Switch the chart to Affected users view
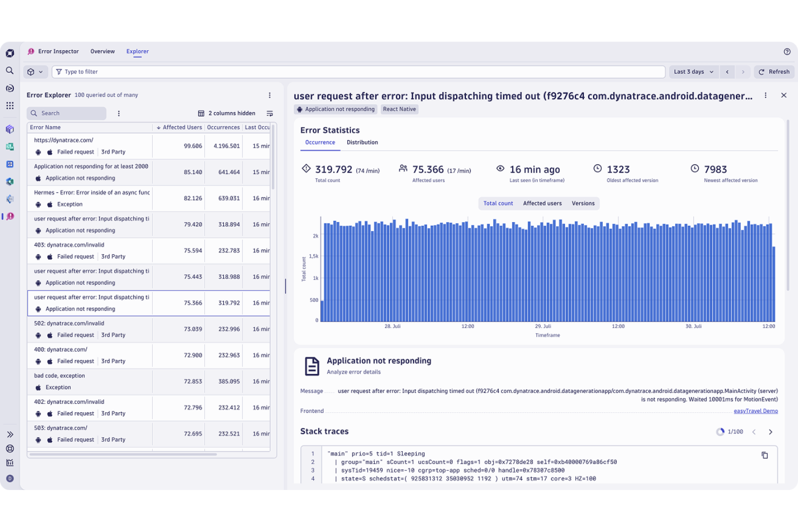Screen dimensions: 798x532 [x=542, y=203]
